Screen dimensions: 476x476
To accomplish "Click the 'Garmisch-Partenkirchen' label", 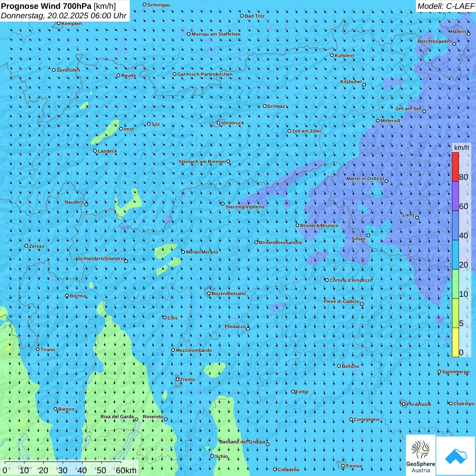I will click(x=205, y=74).
